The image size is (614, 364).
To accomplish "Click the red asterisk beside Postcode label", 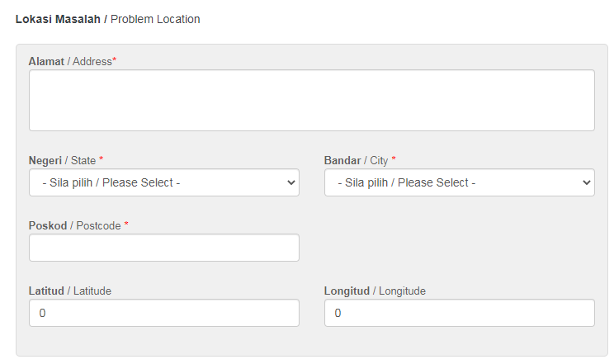I will click(126, 224).
